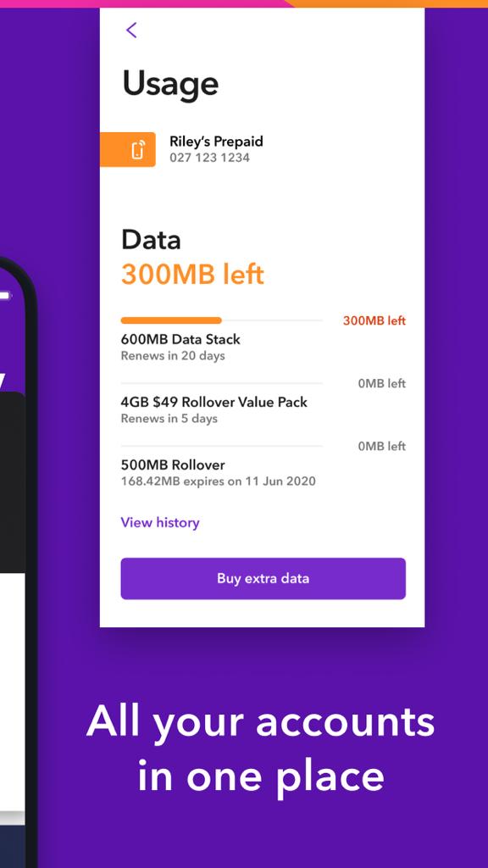Open Riley's Prepaid account name
Viewport: 488px width, 868px height.
[216, 142]
